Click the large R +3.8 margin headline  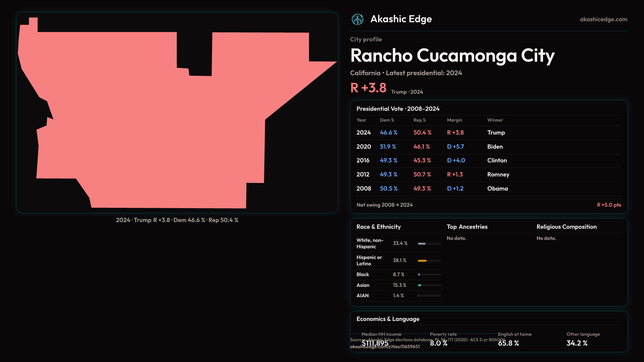pyautogui.click(x=368, y=88)
